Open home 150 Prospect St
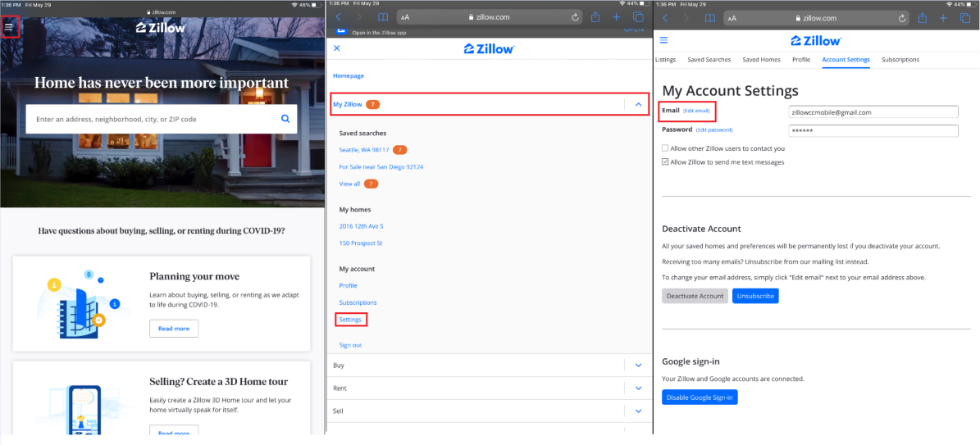Screen dimensions: 980x445 pos(360,243)
